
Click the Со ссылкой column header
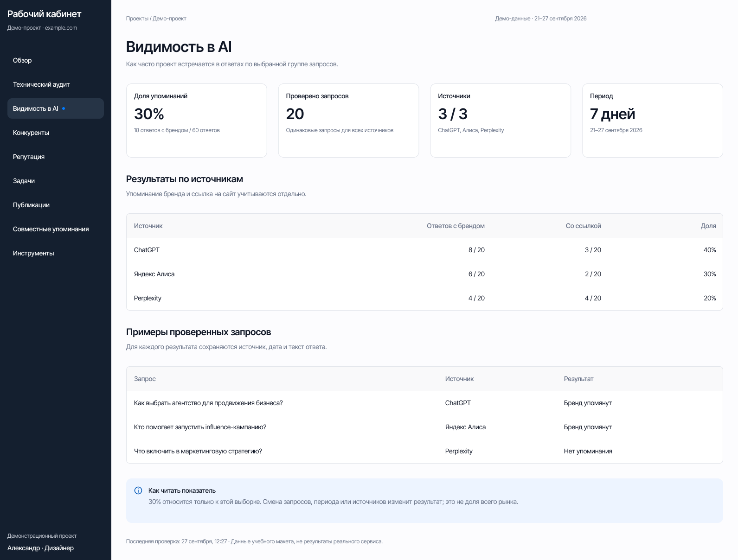pyautogui.click(x=584, y=226)
